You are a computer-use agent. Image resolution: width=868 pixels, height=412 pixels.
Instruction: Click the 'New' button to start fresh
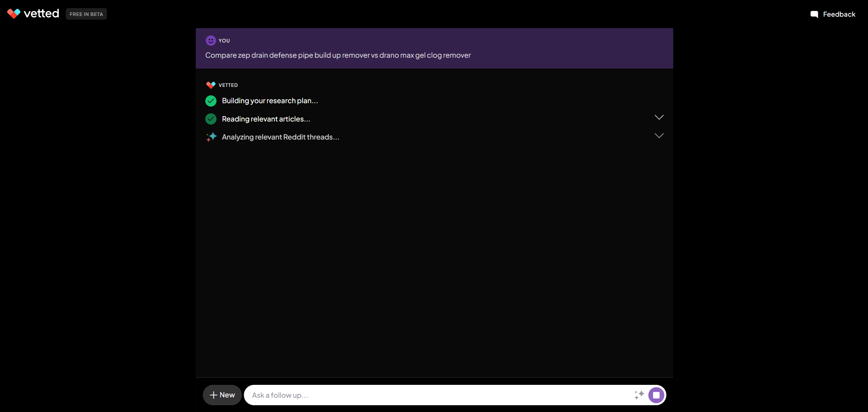coord(222,395)
